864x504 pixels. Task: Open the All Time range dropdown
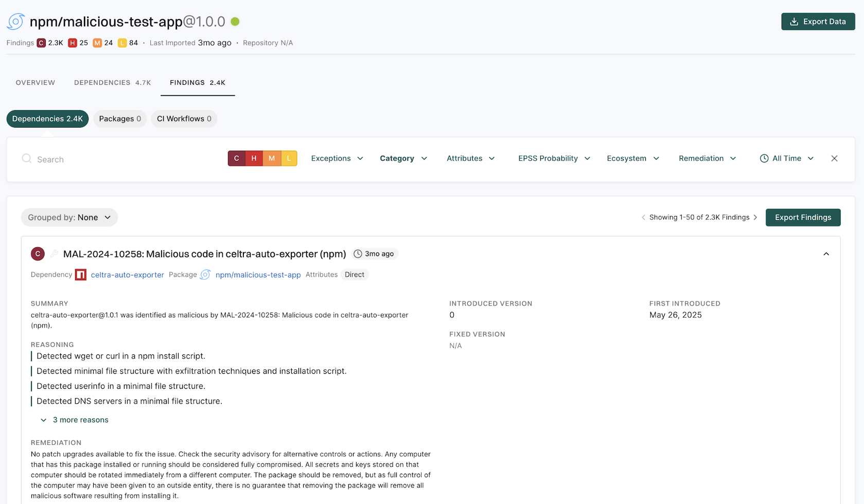pos(787,158)
